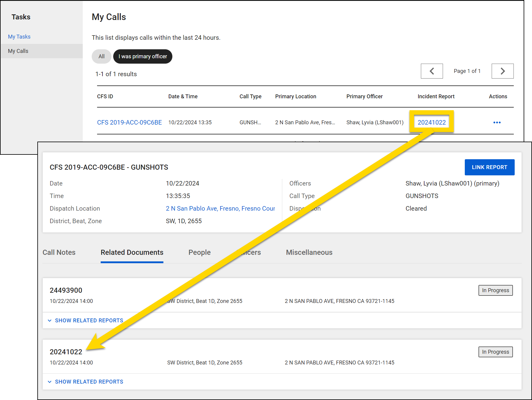This screenshot has width=532, height=400.
Task: Open CFS 2019-ACC-09C6BE call link
Action: (x=129, y=122)
